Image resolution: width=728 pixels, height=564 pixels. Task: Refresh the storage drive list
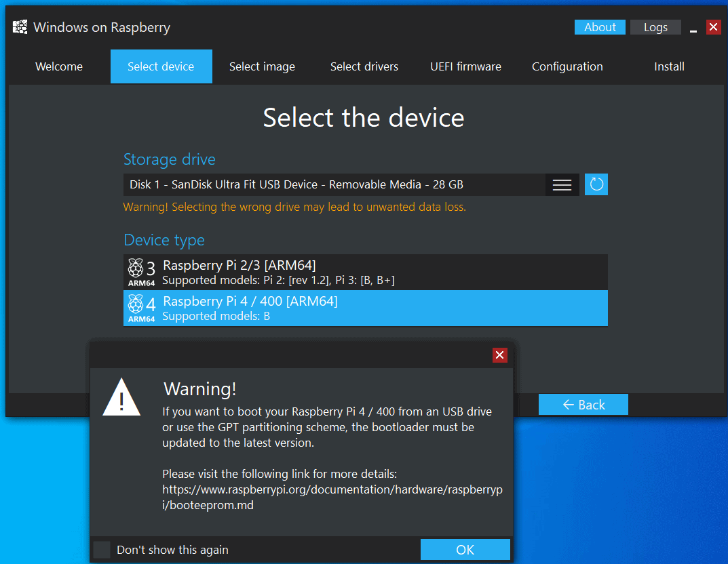coord(596,184)
